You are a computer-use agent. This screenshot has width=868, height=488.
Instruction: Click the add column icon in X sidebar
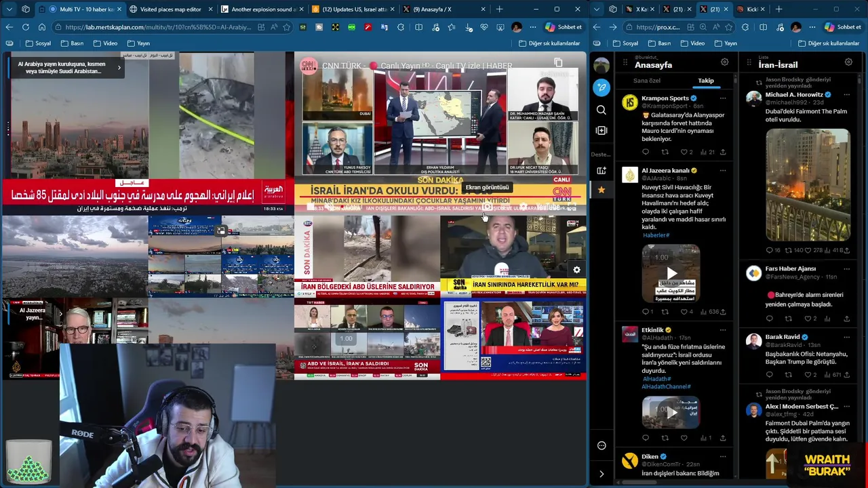click(601, 130)
